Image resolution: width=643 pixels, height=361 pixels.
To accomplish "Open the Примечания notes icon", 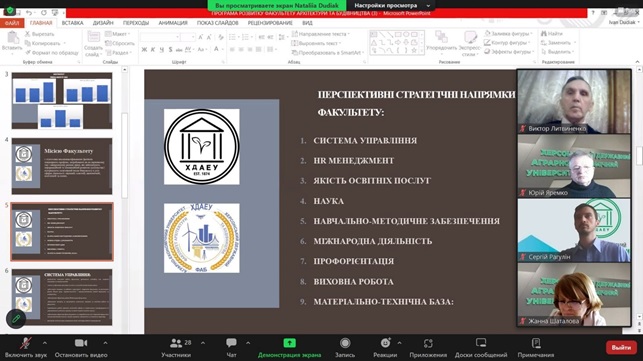I will (x=536, y=343).
